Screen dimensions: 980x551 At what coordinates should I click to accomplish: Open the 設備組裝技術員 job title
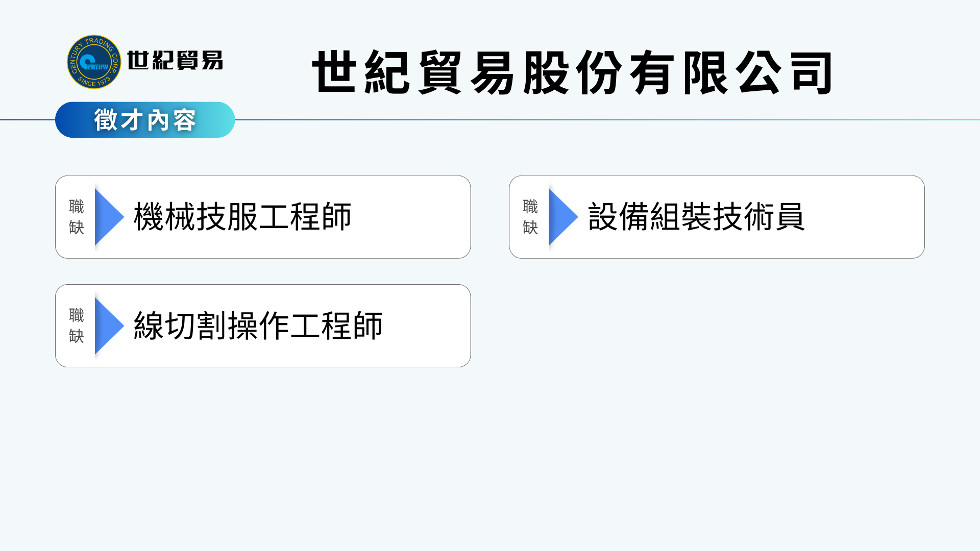(696, 217)
